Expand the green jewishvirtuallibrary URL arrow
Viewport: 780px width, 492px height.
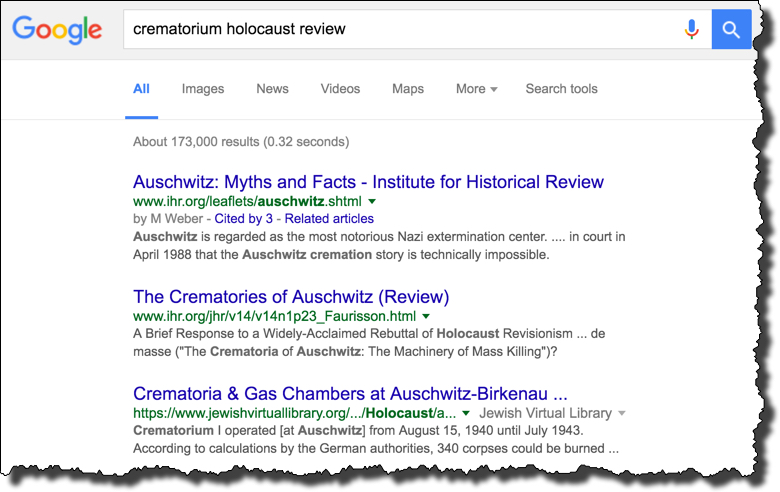466,413
